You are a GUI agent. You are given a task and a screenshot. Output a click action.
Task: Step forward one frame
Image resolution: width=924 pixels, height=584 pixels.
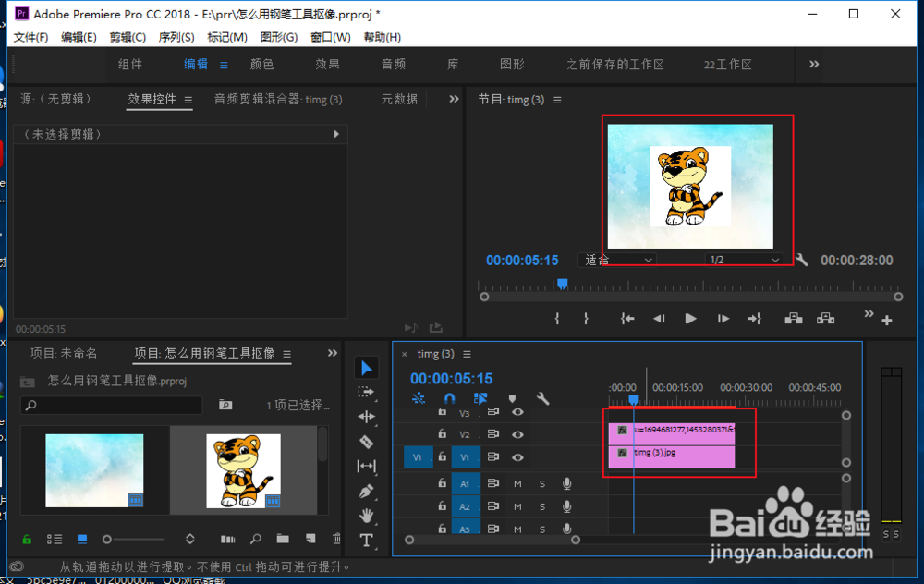click(x=723, y=319)
